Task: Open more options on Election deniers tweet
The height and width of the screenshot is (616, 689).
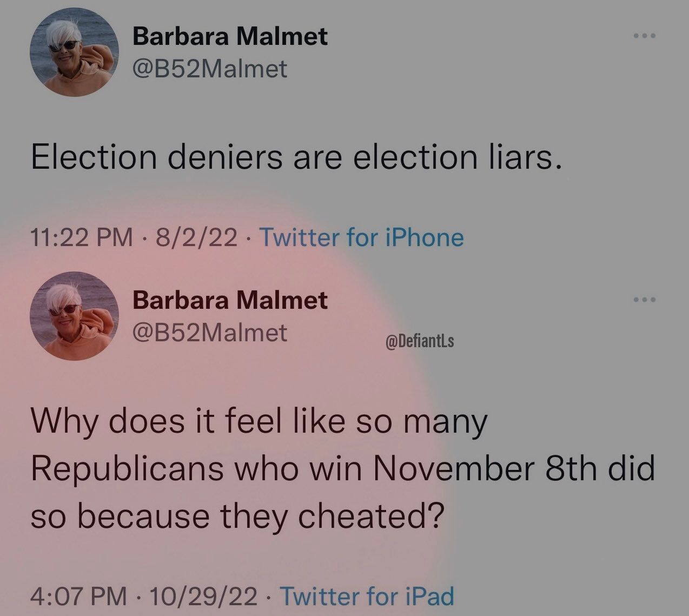Action: [645, 36]
